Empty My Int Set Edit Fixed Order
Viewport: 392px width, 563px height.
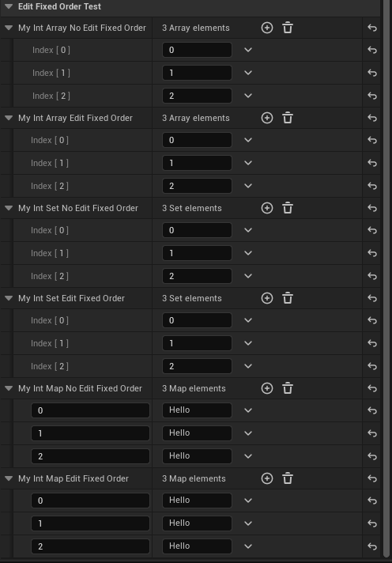(288, 298)
